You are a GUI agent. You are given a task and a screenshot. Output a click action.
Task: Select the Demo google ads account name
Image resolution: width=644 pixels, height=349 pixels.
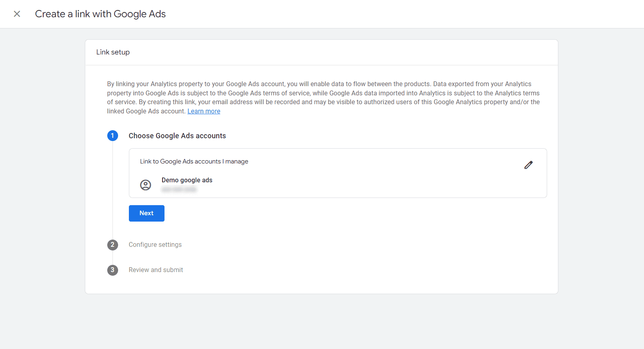coord(187,180)
